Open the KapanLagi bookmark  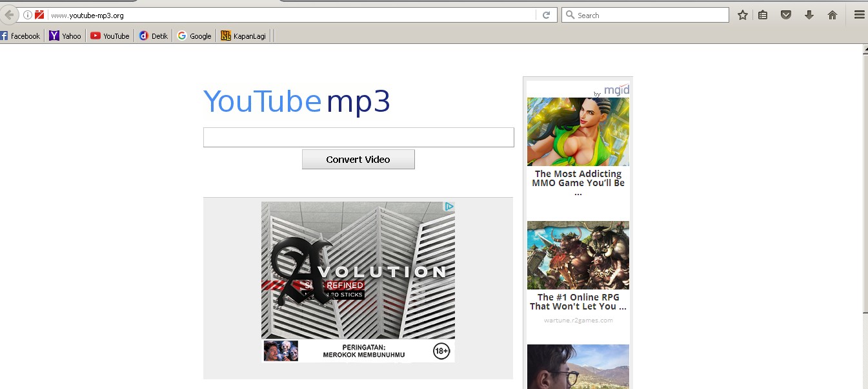[x=244, y=36]
